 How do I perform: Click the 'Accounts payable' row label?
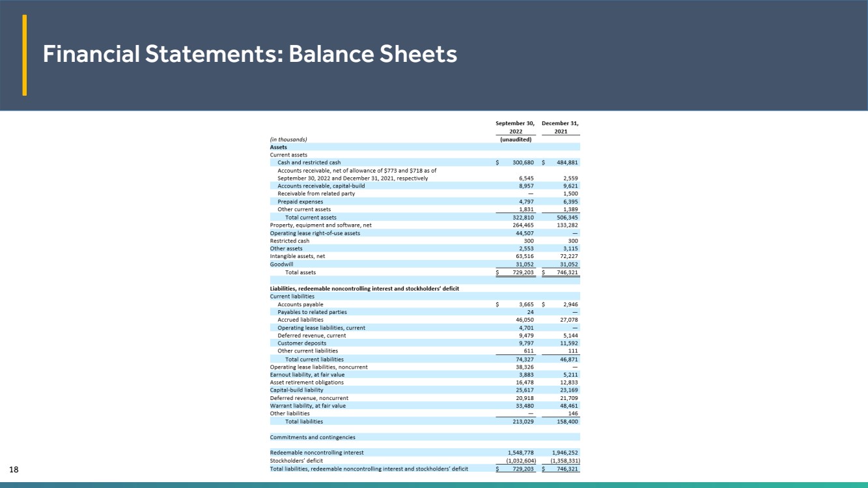[x=300, y=304]
